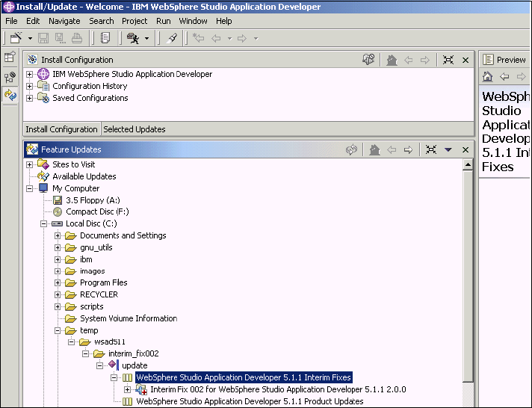The width and height of the screenshot is (532, 408).
Task: Click the New wizard toolbar icon
Action: tap(15, 38)
